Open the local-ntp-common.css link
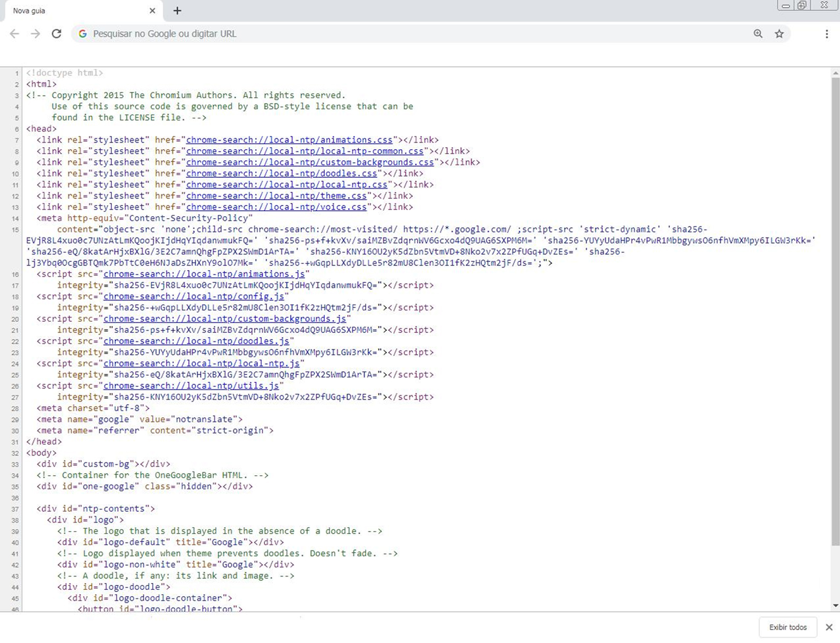Viewport: 840px width, 643px height. click(x=305, y=151)
